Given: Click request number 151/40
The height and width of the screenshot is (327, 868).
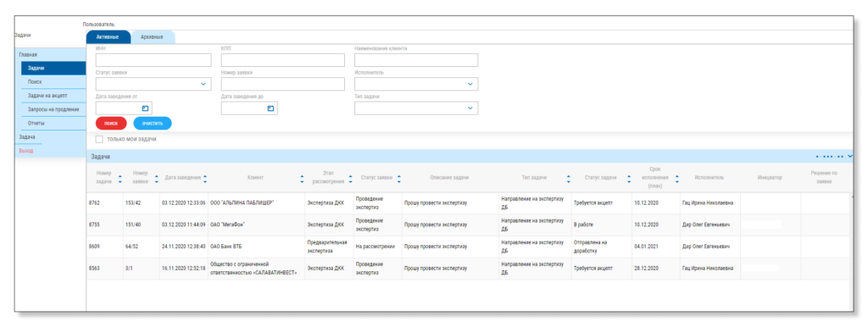Looking at the screenshot, I should tap(133, 224).
